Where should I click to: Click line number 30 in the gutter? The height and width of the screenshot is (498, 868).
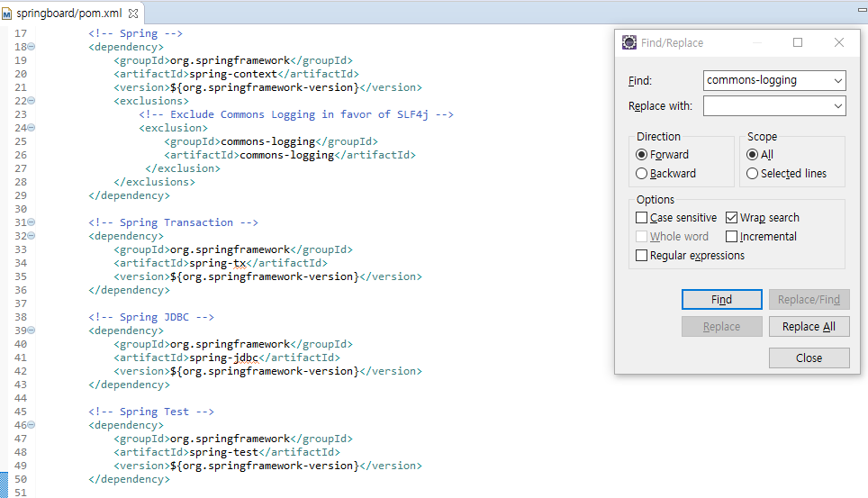click(21, 209)
